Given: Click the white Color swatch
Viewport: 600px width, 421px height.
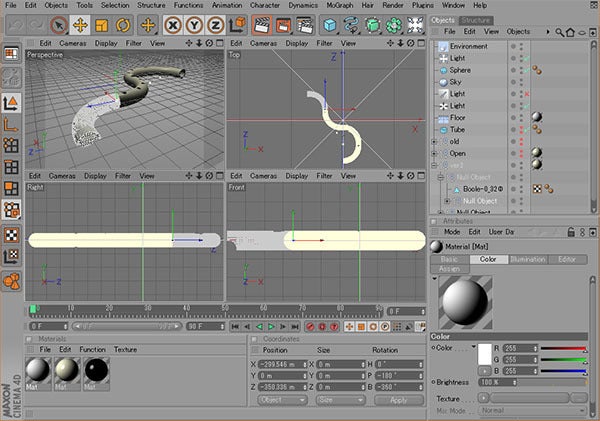Looking at the screenshot, I should 487,354.
